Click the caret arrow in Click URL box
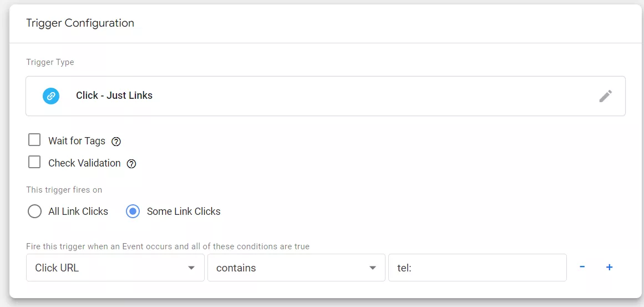 (191, 268)
